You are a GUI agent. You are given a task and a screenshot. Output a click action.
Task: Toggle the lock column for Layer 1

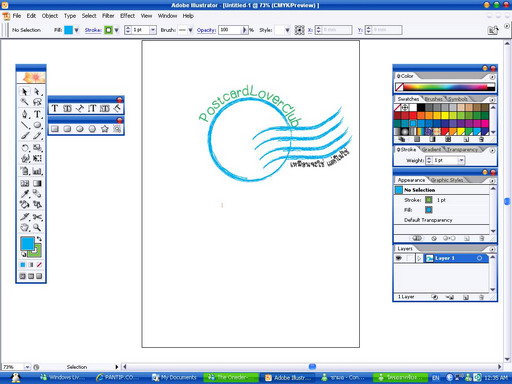pos(409,258)
